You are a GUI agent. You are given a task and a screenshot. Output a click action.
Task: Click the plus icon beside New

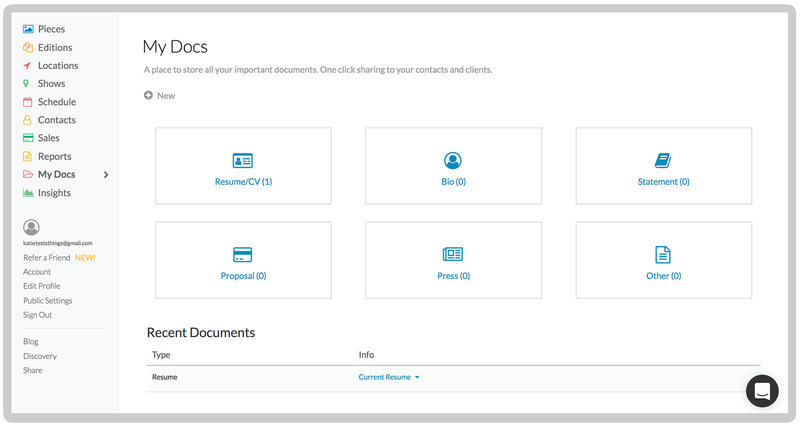tap(148, 95)
